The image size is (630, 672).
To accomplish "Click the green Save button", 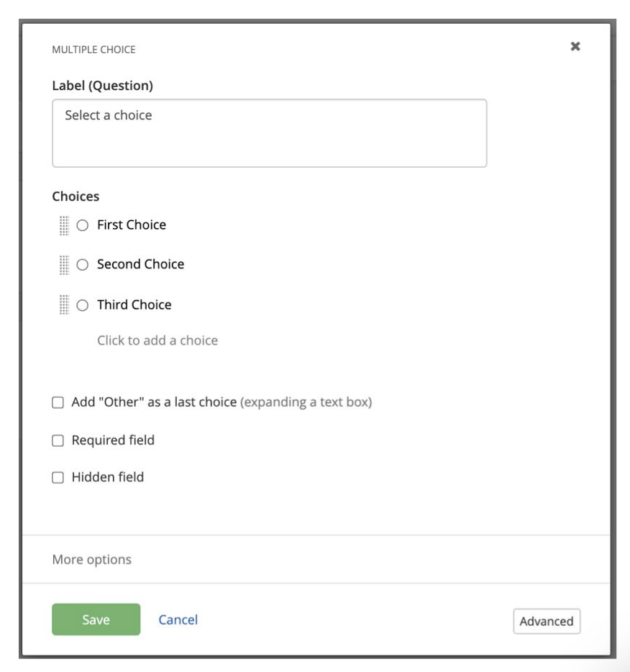I will pyautogui.click(x=96, y=619).
